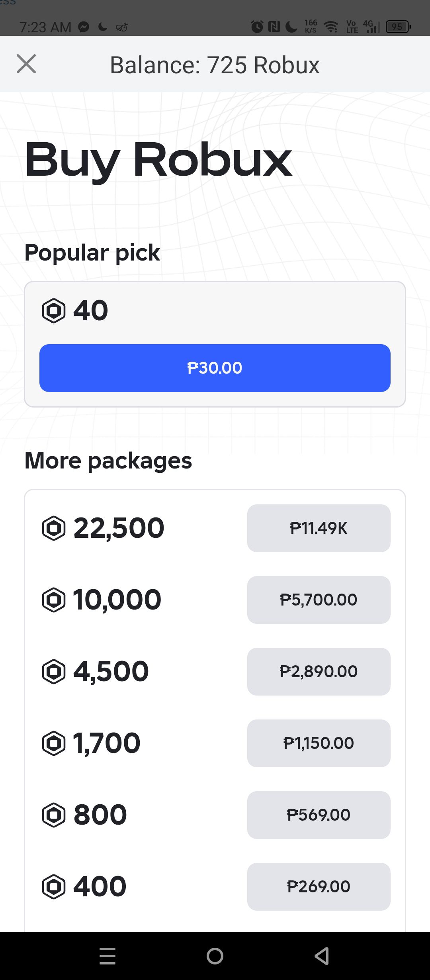Click the Robux icon beside 22,500

(54, 528)
